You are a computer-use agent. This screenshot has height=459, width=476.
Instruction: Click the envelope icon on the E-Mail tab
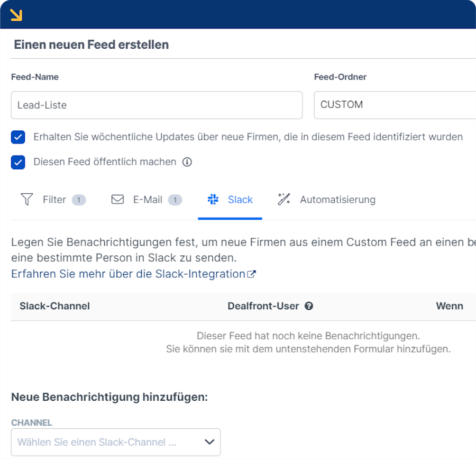click(x=117, y=200)
